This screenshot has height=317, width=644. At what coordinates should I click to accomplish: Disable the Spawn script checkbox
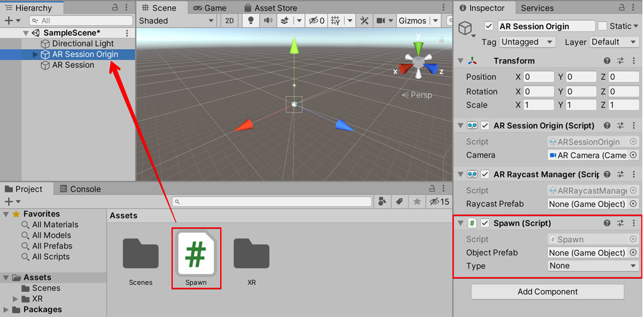[x=485, y=223]
